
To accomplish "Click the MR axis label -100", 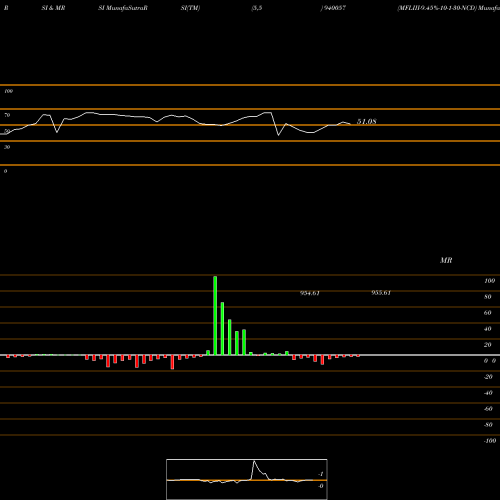I will point(490,441).
